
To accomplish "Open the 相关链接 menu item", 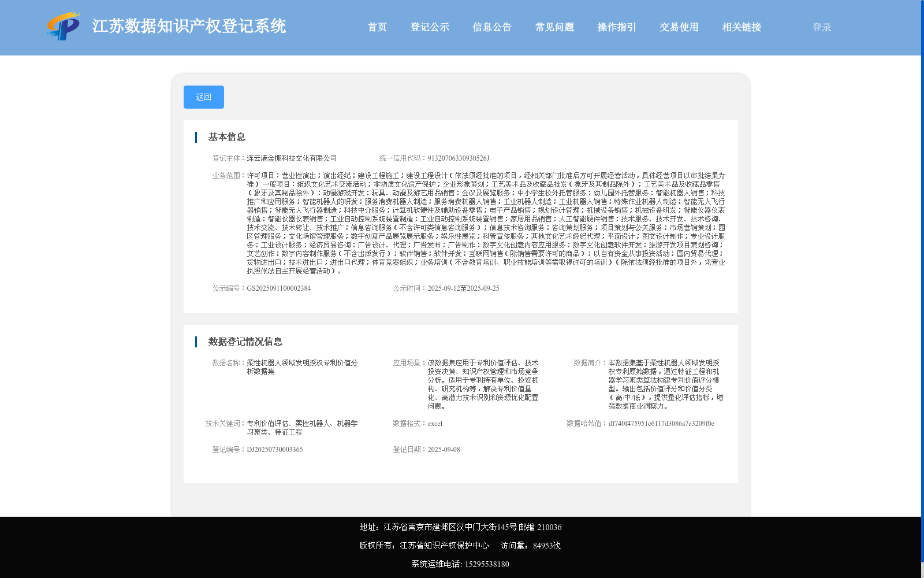I will click(x=742, y=27).
